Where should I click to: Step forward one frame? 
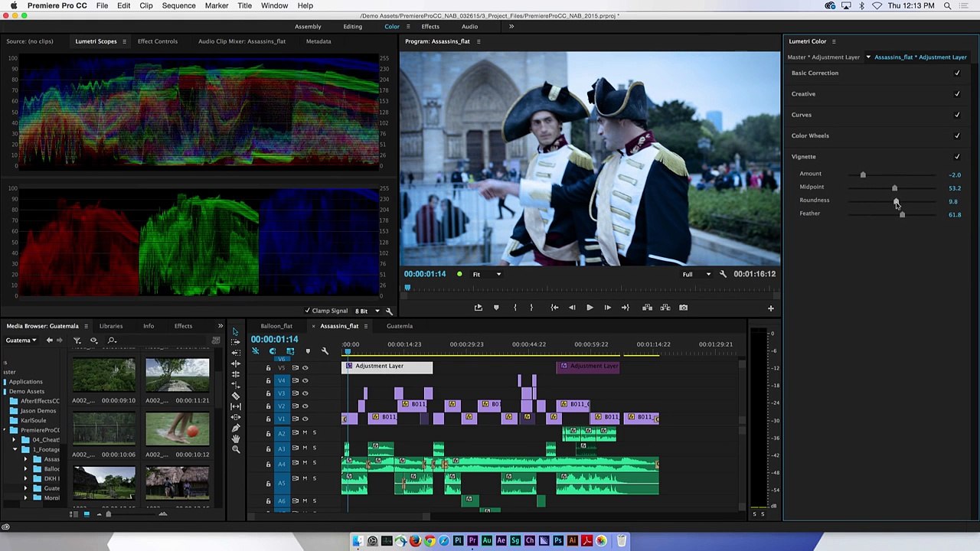coord(608,308)
